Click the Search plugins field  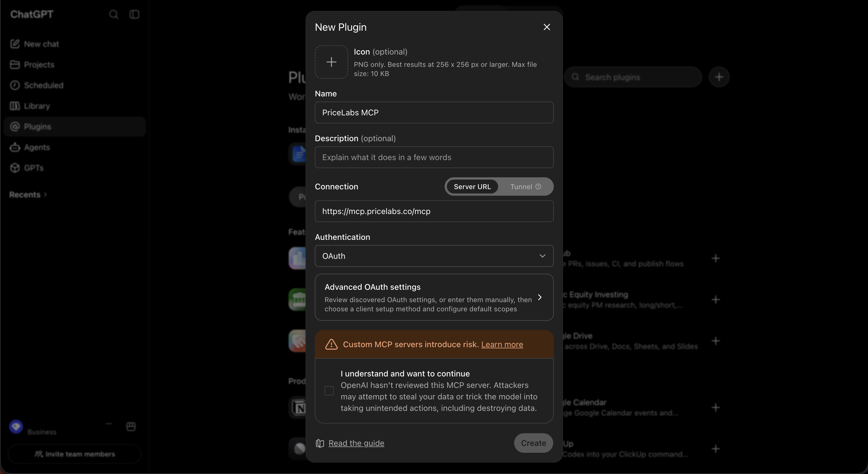click(633, 77)
